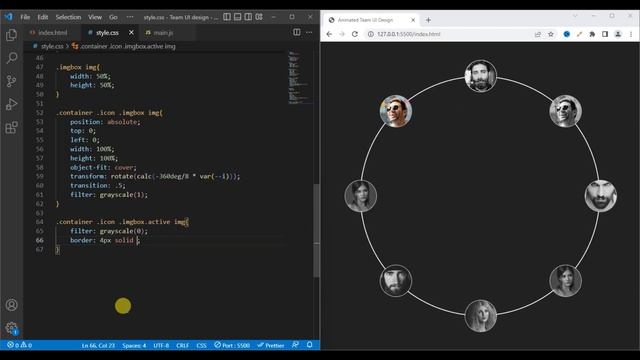Reload the browser page

(x=355, y=34)
